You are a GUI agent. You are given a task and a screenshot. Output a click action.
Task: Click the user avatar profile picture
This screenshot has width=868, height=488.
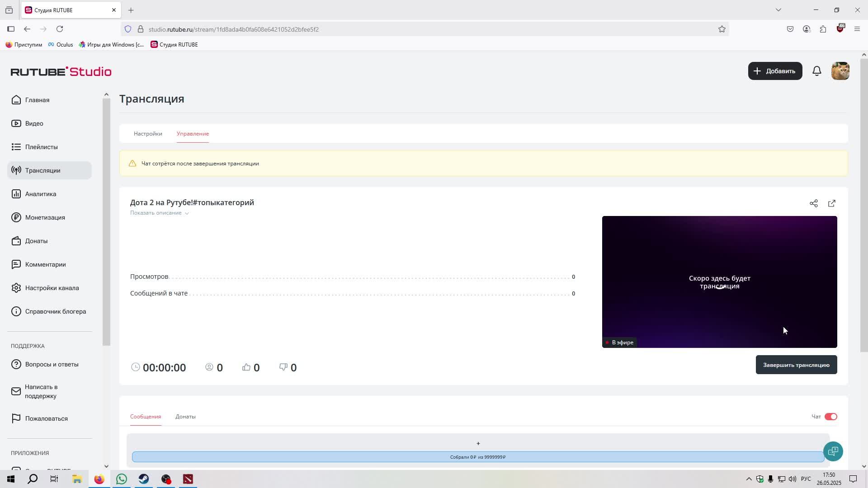pyautogui.click(x=840, y=71)
